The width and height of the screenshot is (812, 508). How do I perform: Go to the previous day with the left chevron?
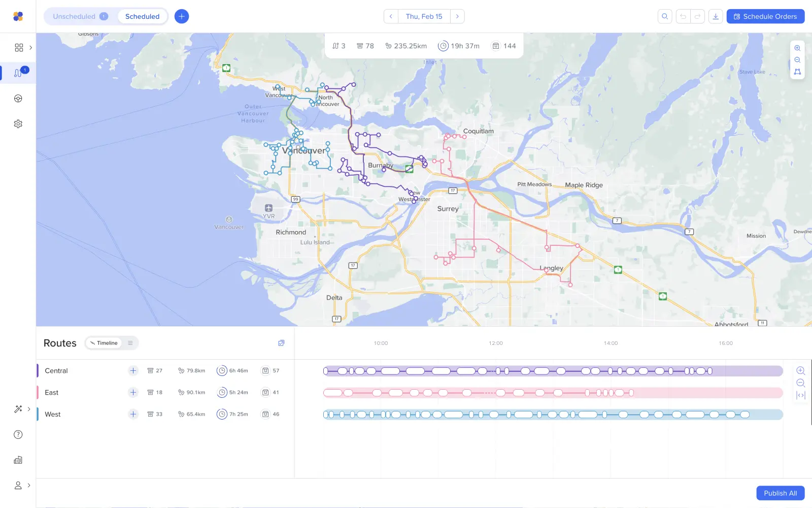390,16
